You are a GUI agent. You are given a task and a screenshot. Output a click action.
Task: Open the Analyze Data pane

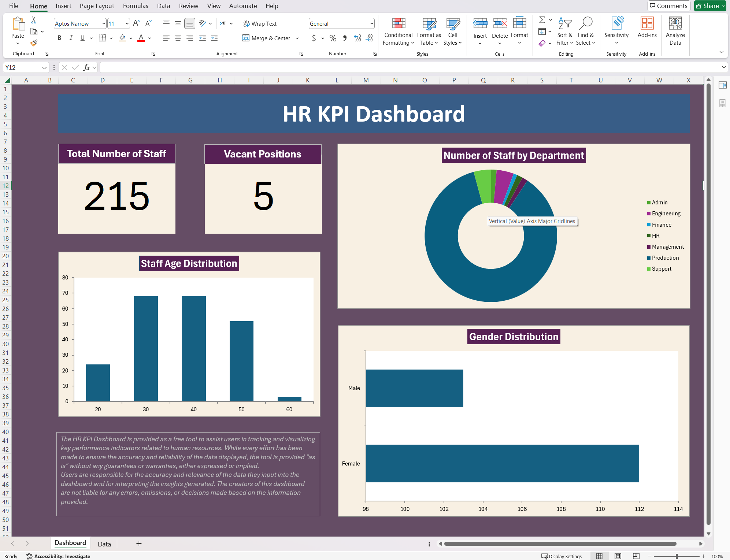675,31
